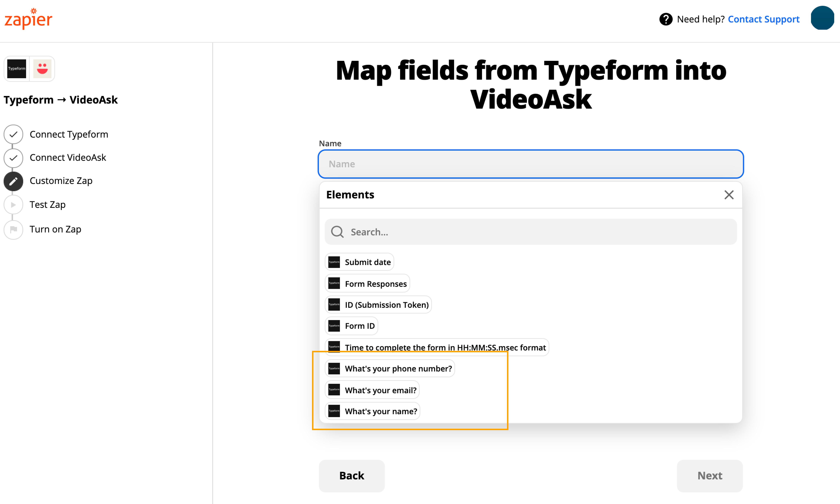This screenshot has width=840, height=504.
Task: Close the Elements panel with X
Action: [x=729, y=195]
